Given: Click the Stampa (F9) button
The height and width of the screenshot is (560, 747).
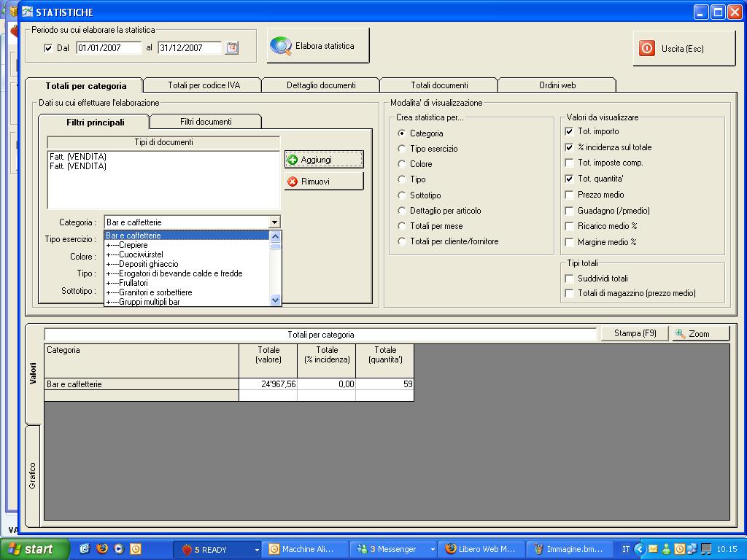Looking at the screenshot, I should coord(635,333).
